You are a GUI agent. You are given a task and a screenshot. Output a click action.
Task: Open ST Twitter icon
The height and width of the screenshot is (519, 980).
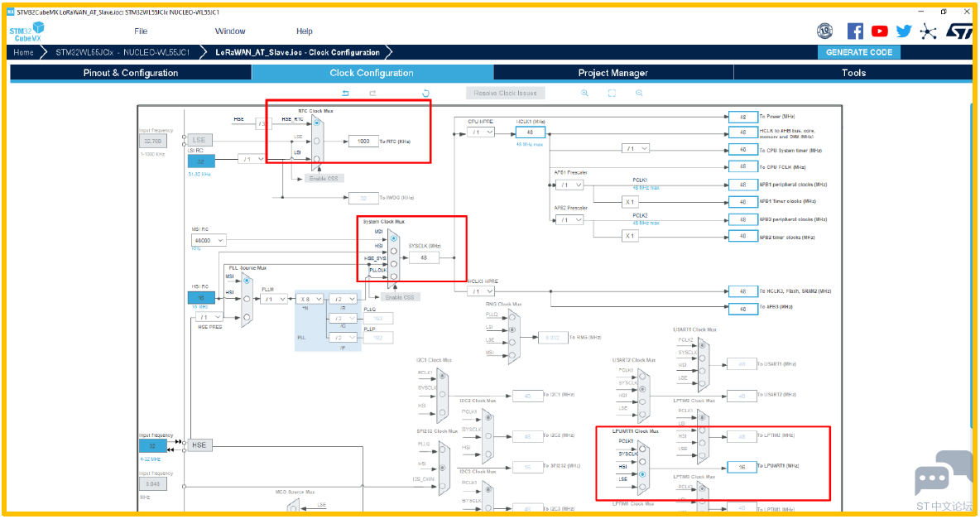tap(904, 31)
